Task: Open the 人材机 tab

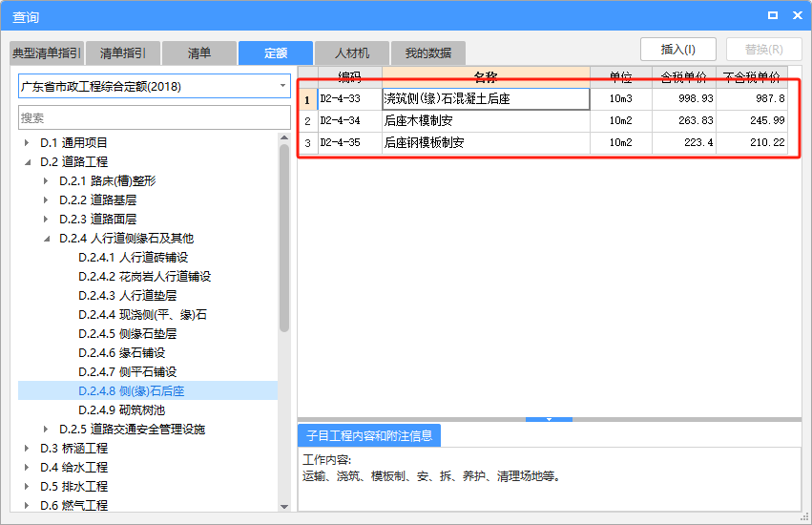Action: pyautogui.click(x=352, y=52)
